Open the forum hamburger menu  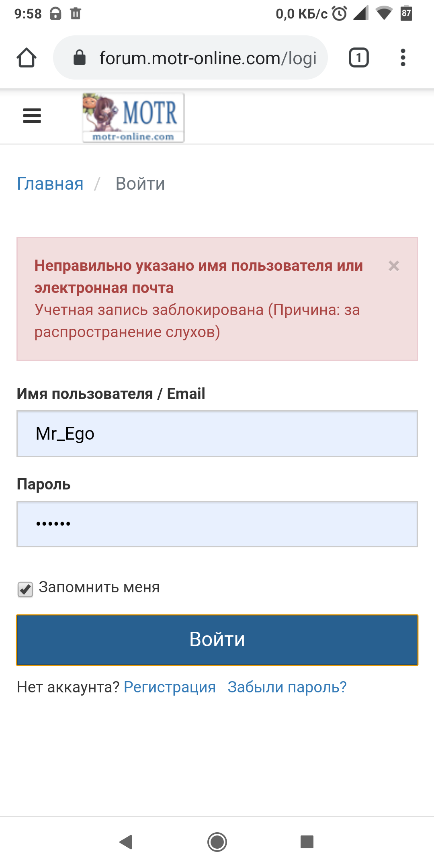pyautogui.click(x=32, y=116)
